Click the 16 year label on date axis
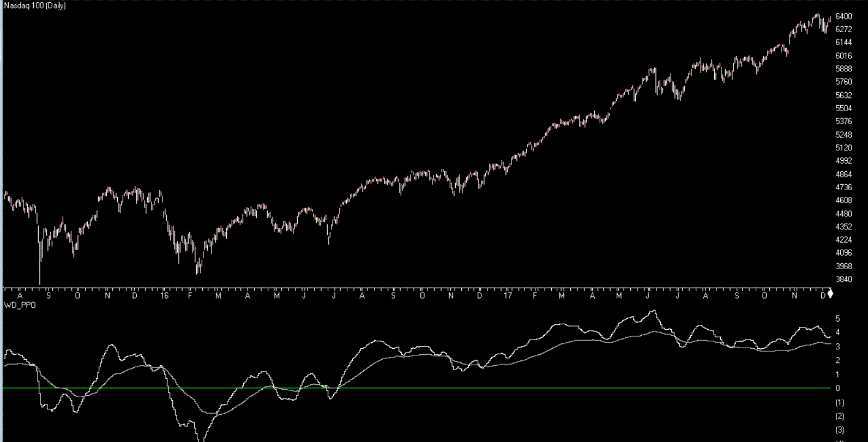This screenshot has height=442, width=868. 165,295
